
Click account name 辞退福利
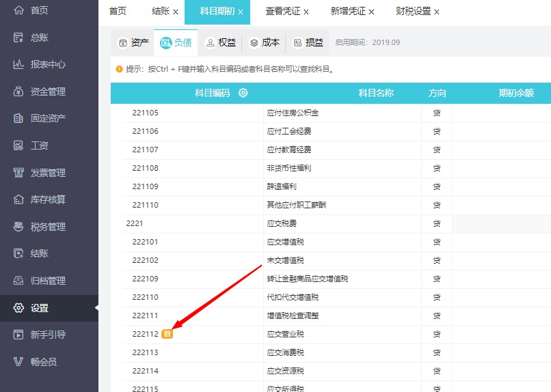point(282,186)
